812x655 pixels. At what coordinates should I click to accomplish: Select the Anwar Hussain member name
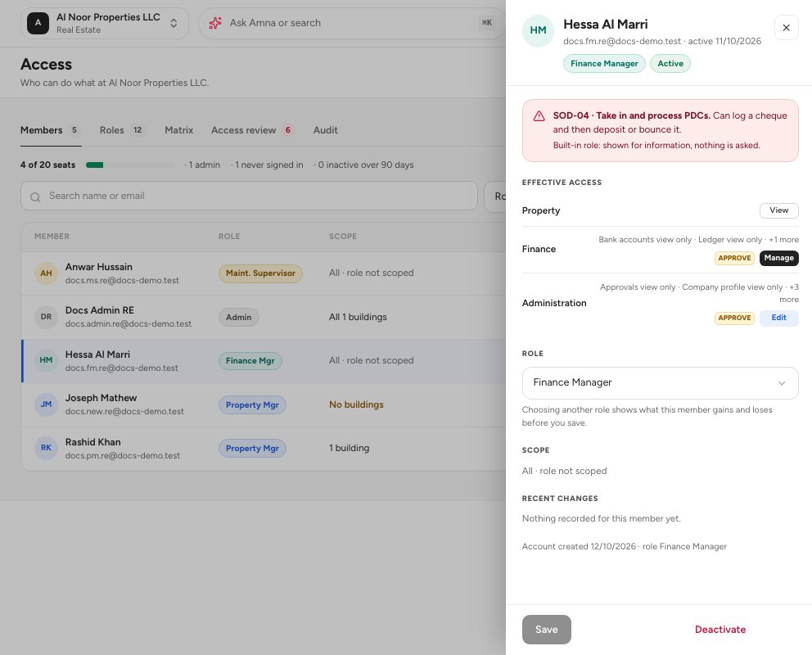pyautogui.click(x=99, y=267)
